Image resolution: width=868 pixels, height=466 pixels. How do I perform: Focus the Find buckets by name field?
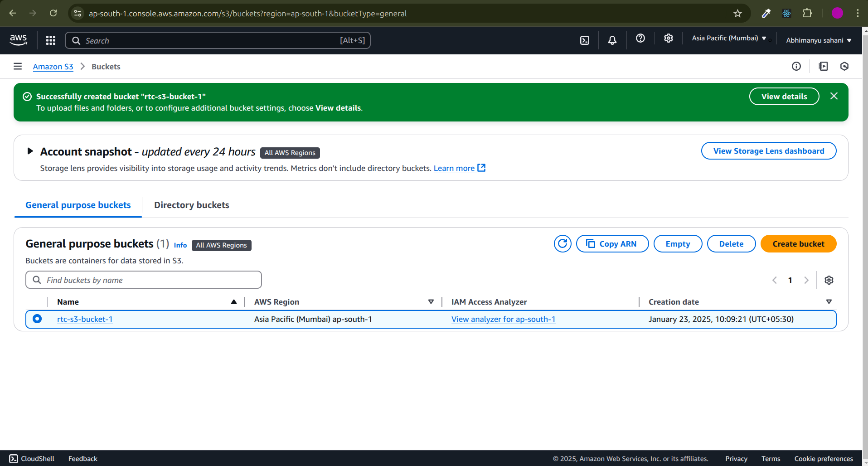(144, 280)
